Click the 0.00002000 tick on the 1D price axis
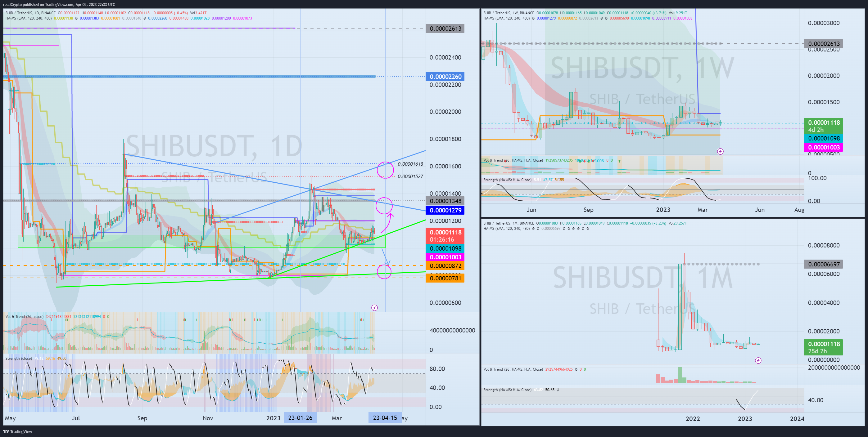The image size is (868, 437). tap(445, 112)
